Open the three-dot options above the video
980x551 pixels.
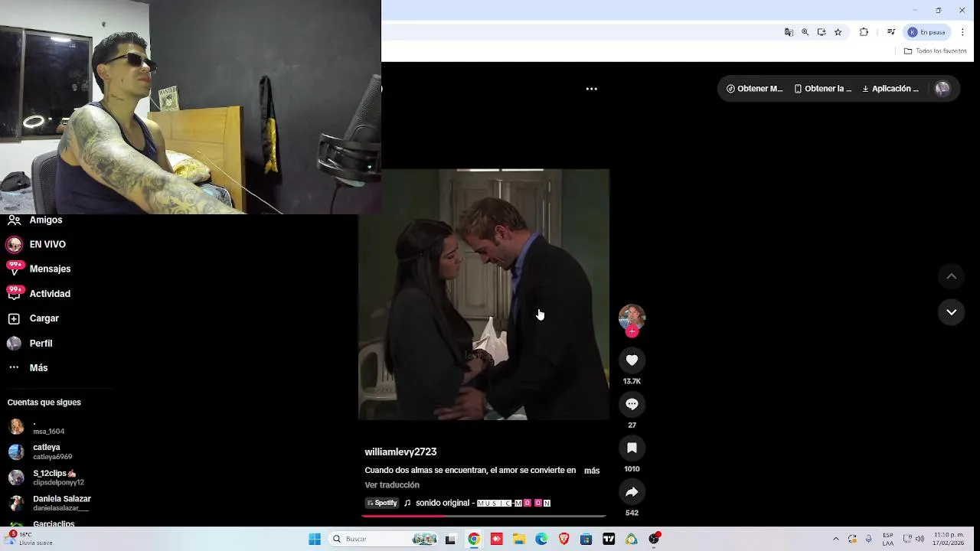(591, 89)
